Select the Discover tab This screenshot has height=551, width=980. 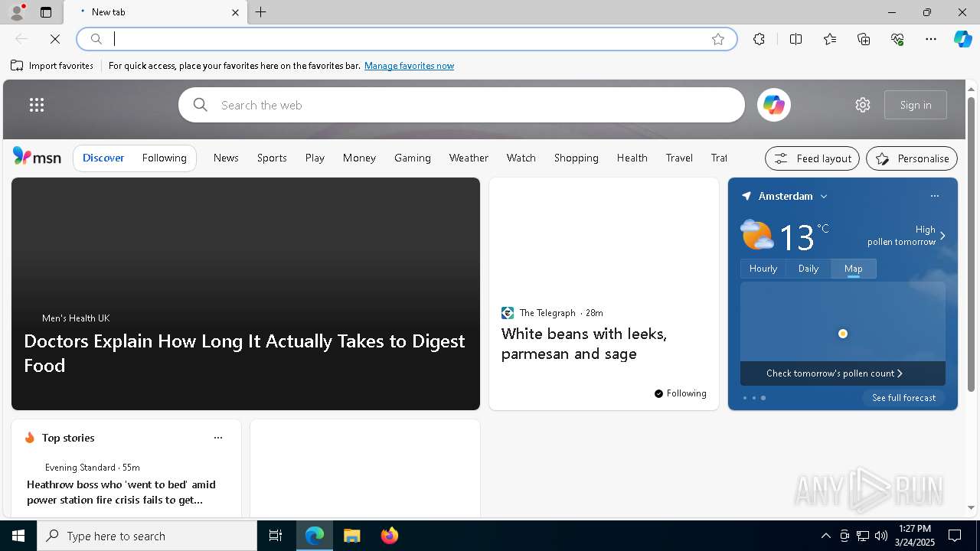point(103,158)
